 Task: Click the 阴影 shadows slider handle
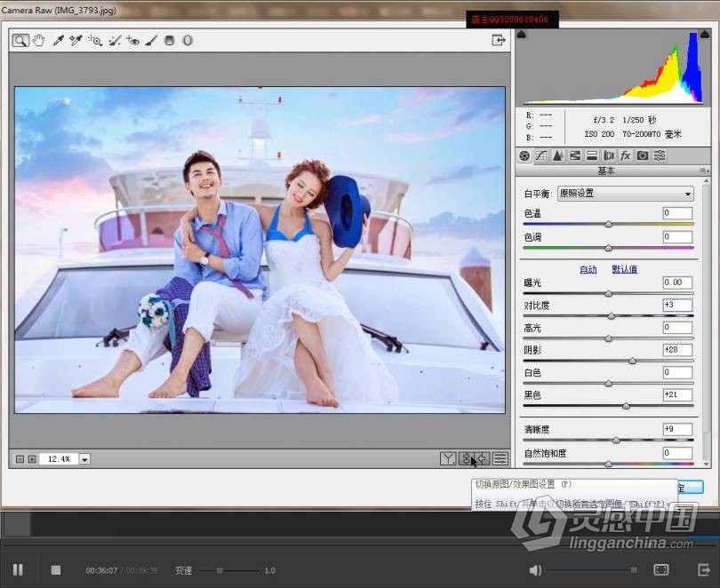pyautogui.click(x=632, y=361)
